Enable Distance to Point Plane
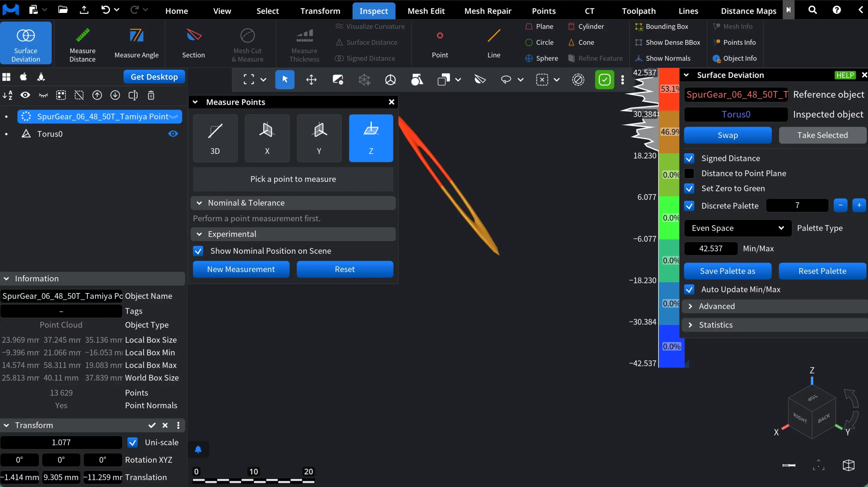 coord(689,173)
